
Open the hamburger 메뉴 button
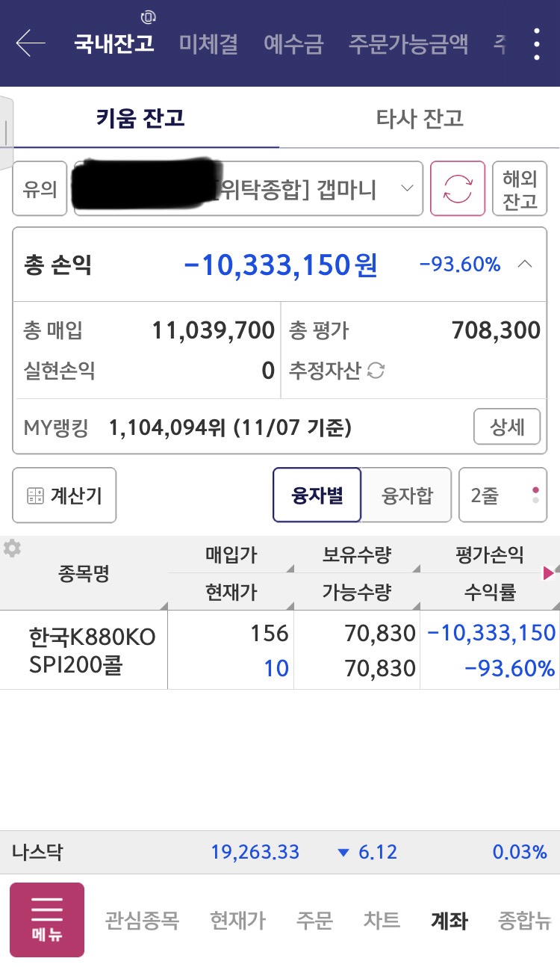click(47, 919)
